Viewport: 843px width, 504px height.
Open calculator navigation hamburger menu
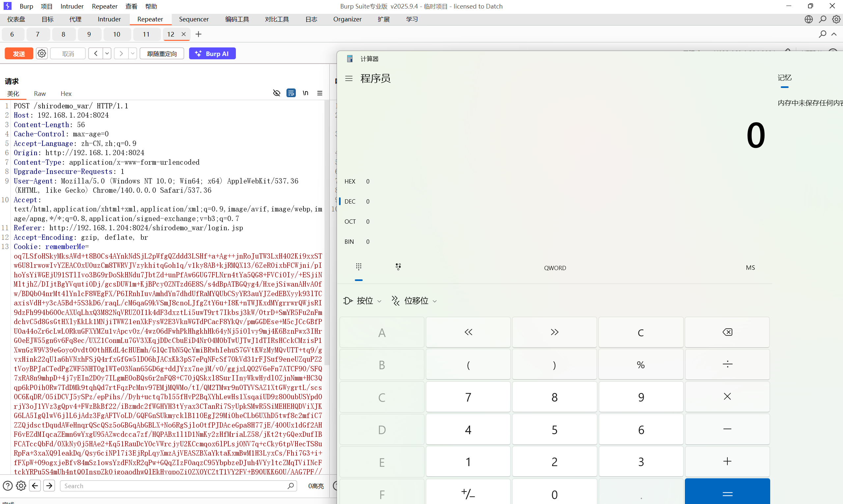349,78
